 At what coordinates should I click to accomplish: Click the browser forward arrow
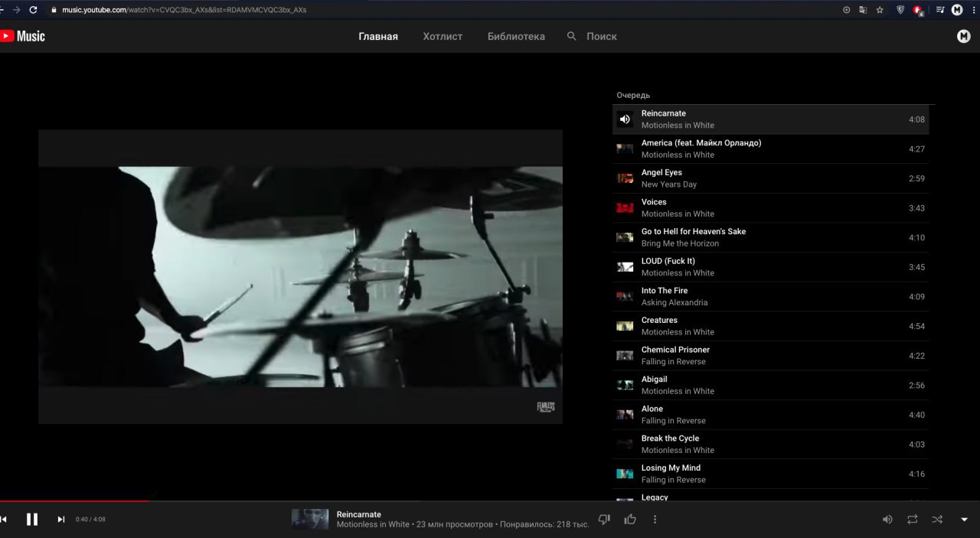tap(16, 10)
